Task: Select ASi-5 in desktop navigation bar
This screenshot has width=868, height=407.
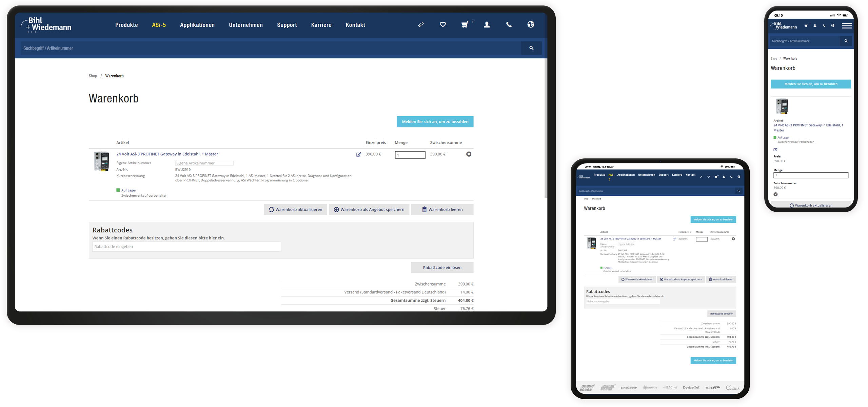Action: coord(159,25)
